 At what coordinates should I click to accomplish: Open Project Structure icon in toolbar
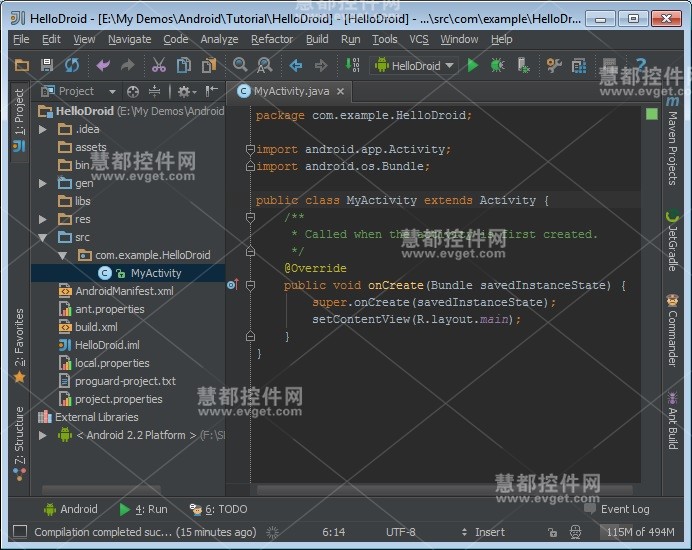(579, 66)
